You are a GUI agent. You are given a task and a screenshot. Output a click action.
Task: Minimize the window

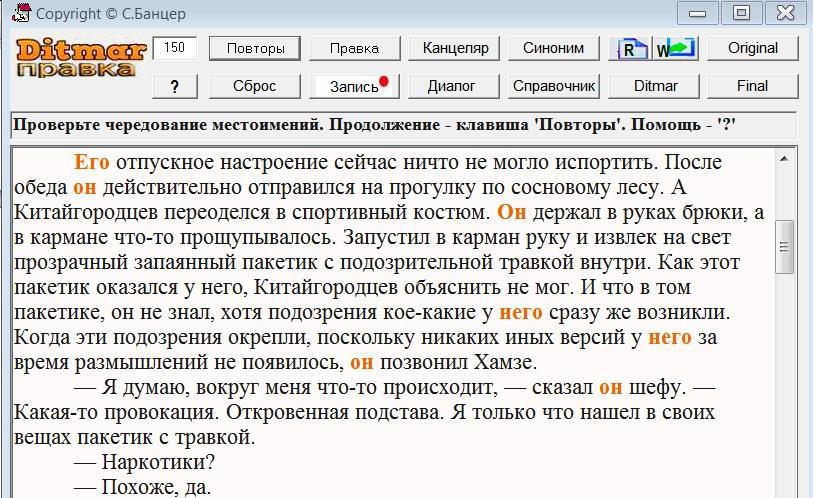coord(697,13)
